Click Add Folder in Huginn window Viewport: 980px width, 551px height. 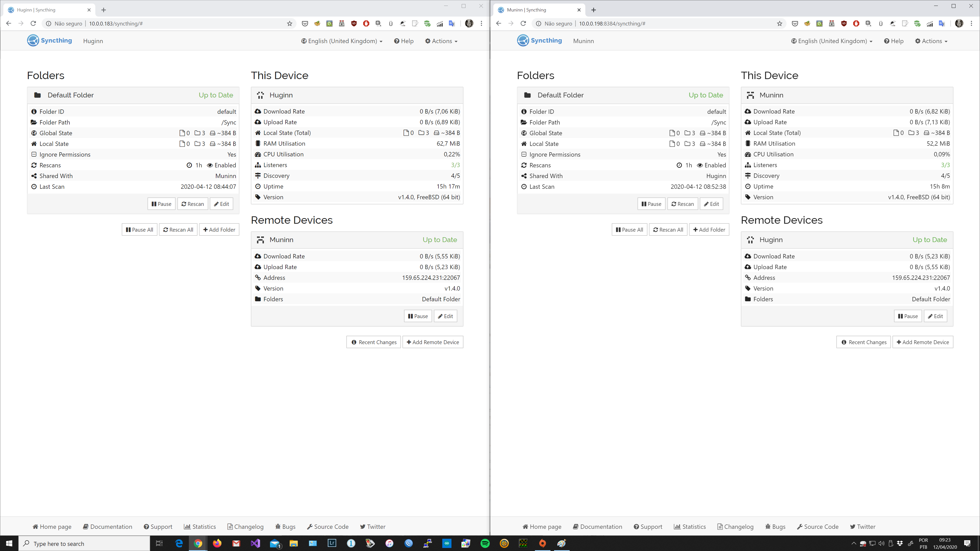[219, 230]
